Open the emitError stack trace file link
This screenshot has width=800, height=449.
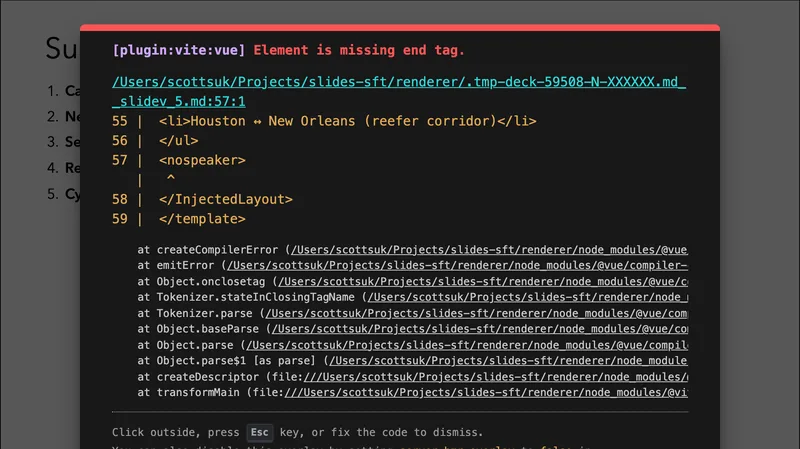pos(456,266)
